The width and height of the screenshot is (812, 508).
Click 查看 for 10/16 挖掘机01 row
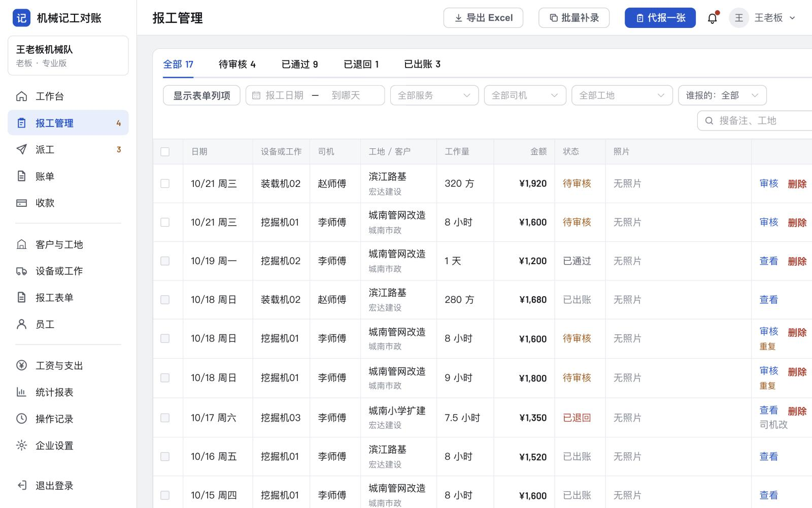click(x=769, y=457)
